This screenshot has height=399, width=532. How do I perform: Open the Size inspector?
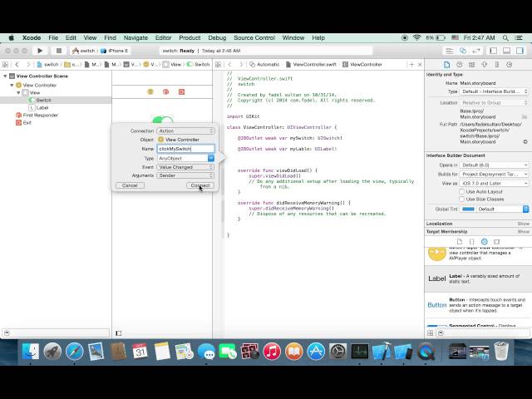pos(497,65)
